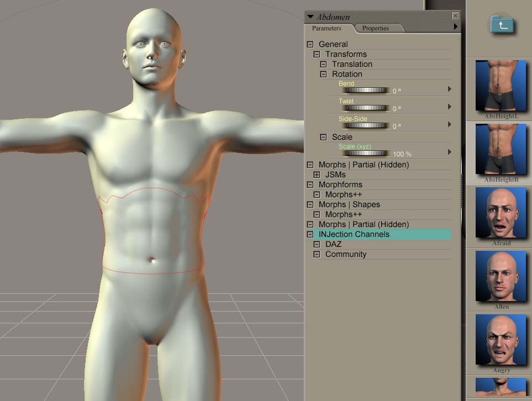Select the AbsHeightR preset thumbnail
This screenshot has height=401, width=532.
pyautogui.click(x=501, y=149)
